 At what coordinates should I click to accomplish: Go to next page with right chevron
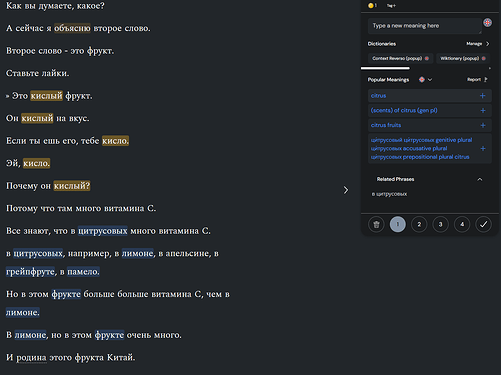(346, 190)
